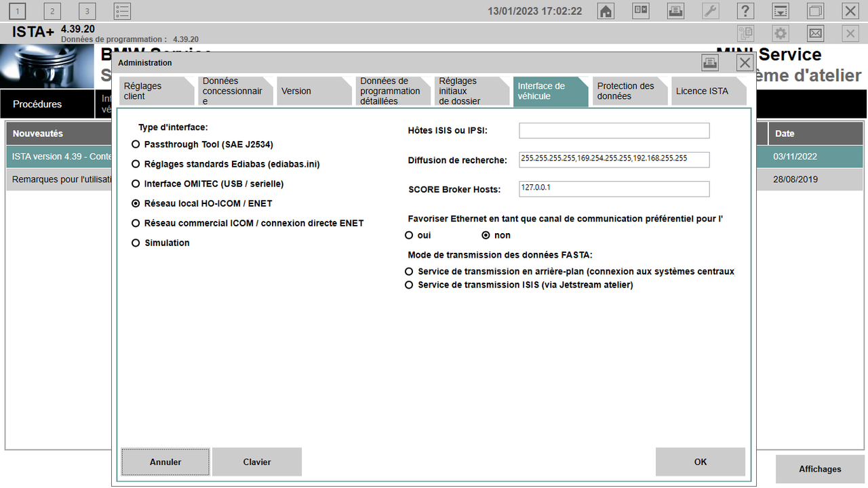Close the ISTA application window
The height and width of the screenshot is (488, 868).
pos(850,11)
